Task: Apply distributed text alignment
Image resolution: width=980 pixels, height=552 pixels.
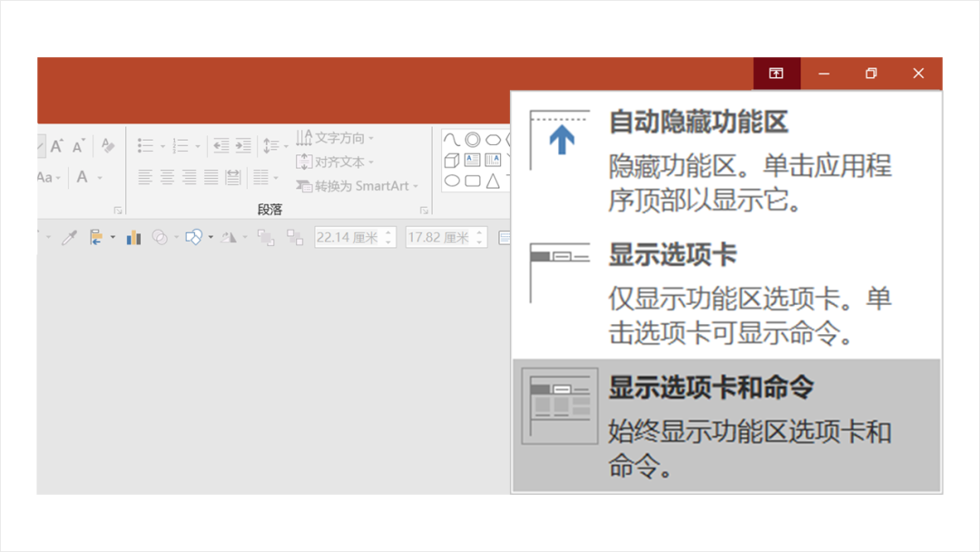Action: [233, 178]
